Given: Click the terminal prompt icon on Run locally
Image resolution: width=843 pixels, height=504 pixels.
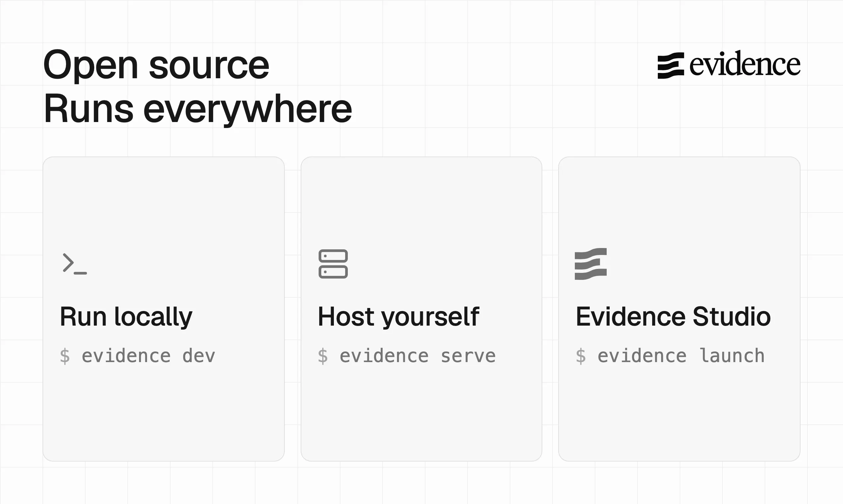Looking at the screenshot, I should click(75, 264).
